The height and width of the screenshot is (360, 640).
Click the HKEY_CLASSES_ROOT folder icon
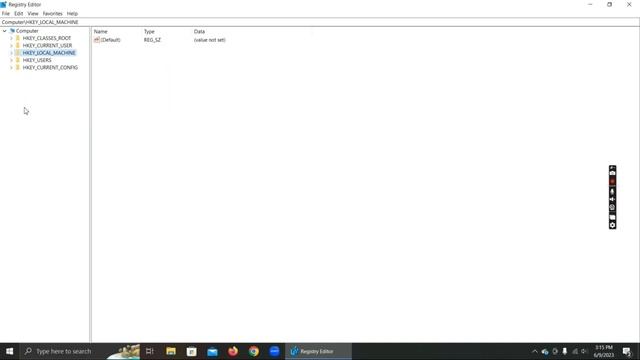(18, 38)
